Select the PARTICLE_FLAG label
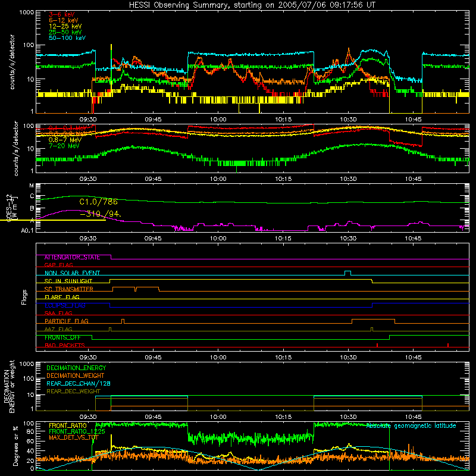The height and width of the screenshot is (476, 476). click(67, 321)
